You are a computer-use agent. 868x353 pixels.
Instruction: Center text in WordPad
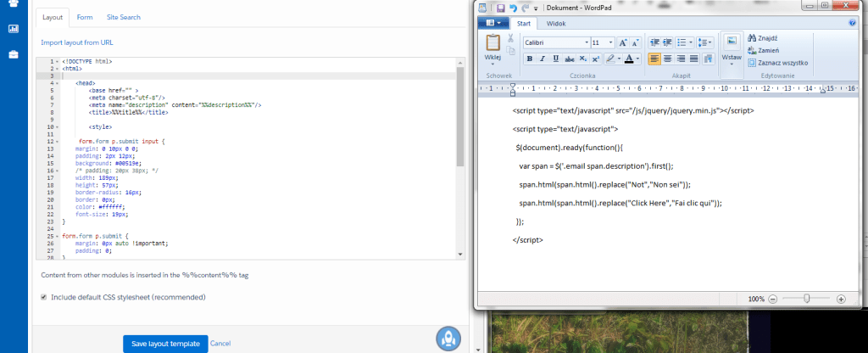coord(668,59)
